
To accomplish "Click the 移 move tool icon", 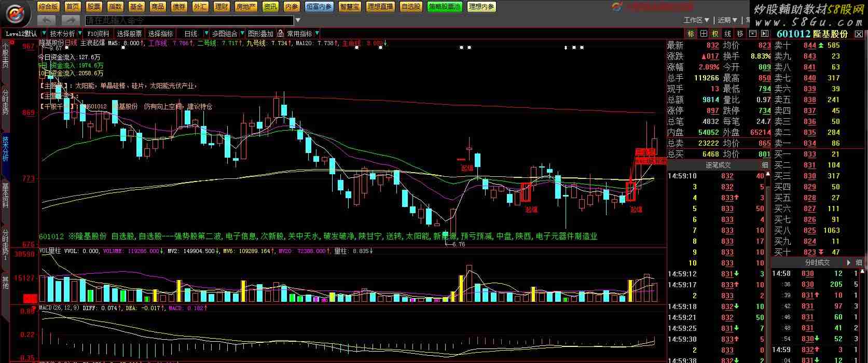I will tap(740, 34).
